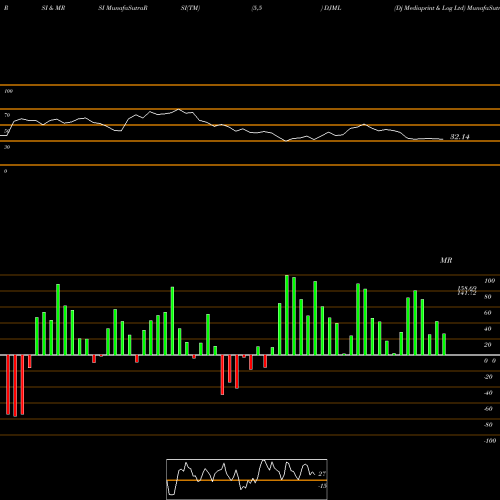Click the MR axis label -80

pos(488,425)
